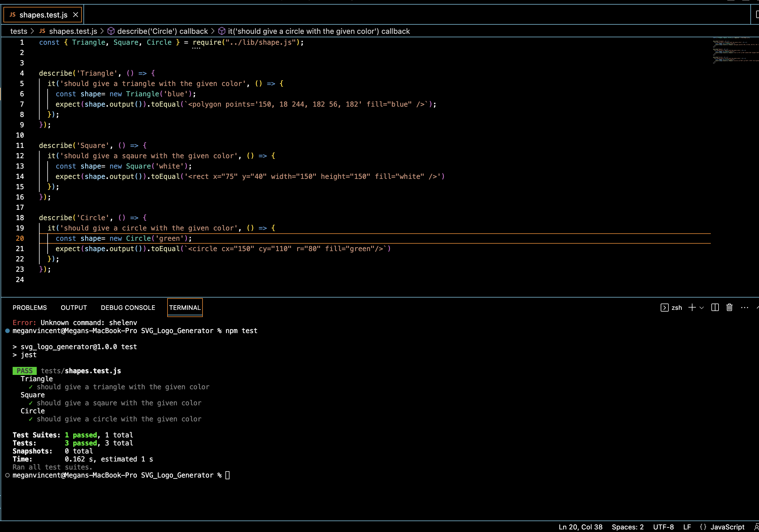Switch to the PROBLEMS tab
Image resolution: width=759 pixels, height=532 pixels.
coord(30,308)
